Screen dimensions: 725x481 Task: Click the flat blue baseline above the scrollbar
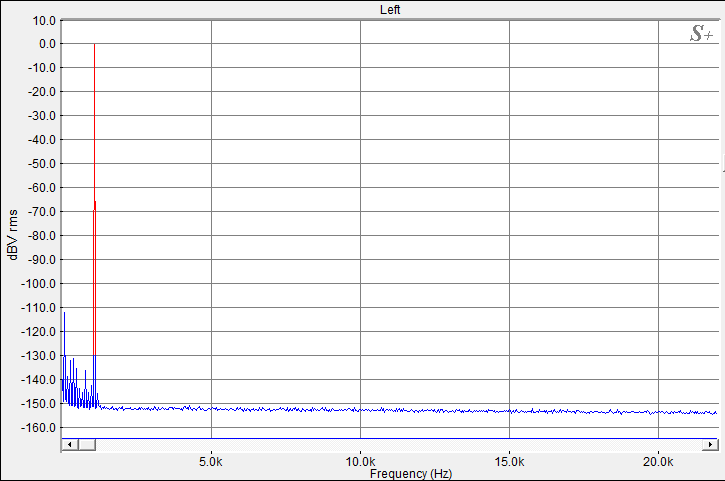point(390,438)
